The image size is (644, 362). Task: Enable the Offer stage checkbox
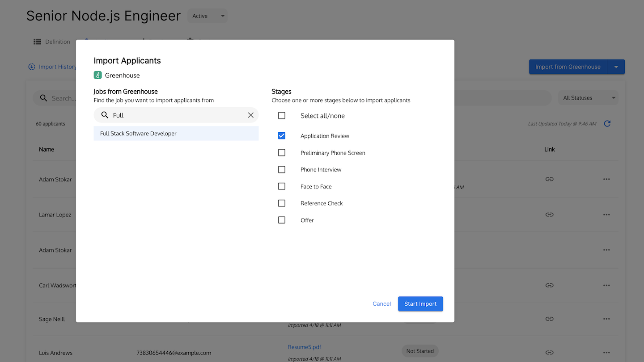click(x=282, y=220)
